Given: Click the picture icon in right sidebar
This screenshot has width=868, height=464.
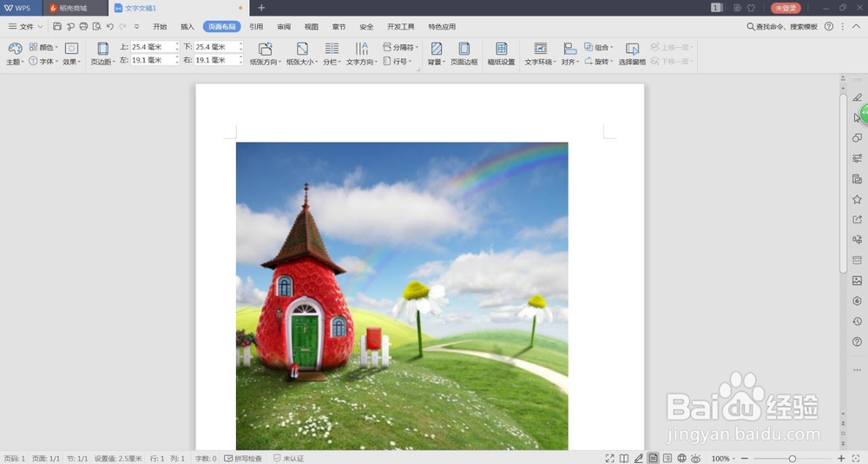Looking at the screenshot, I should (857, 281).
